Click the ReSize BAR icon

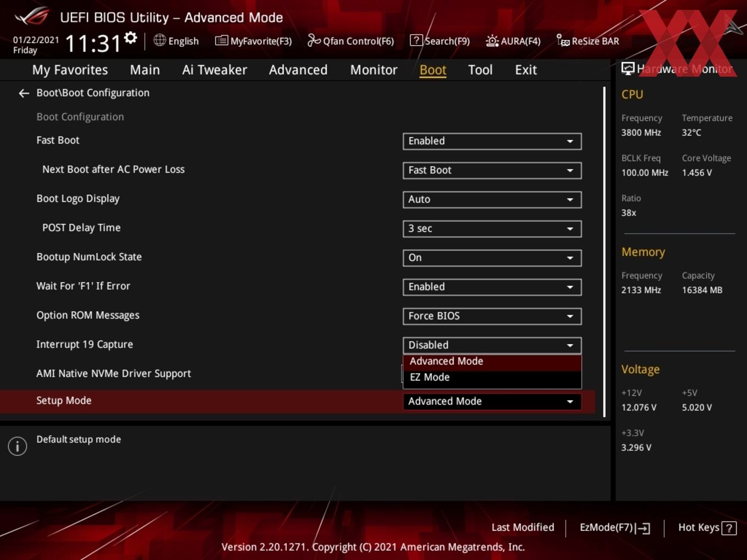coord(563,40)
